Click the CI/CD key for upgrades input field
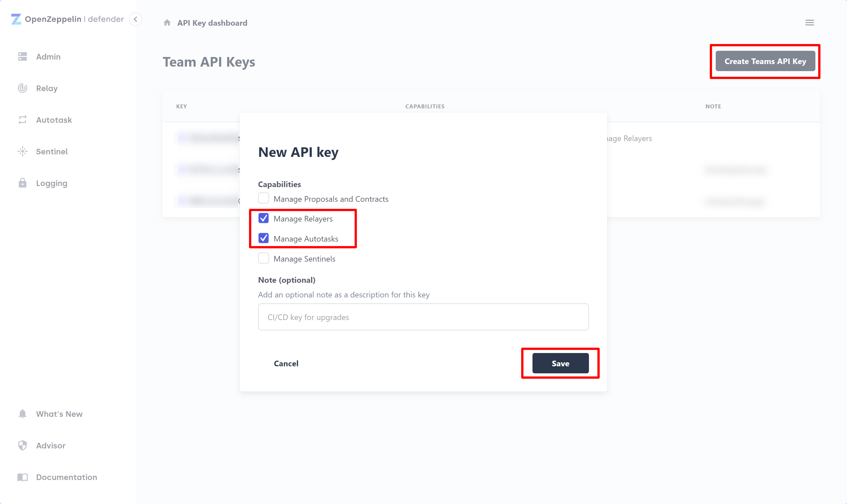Image resolution: width=847 pixels, height=504 pixels. (x=423, y=316)
